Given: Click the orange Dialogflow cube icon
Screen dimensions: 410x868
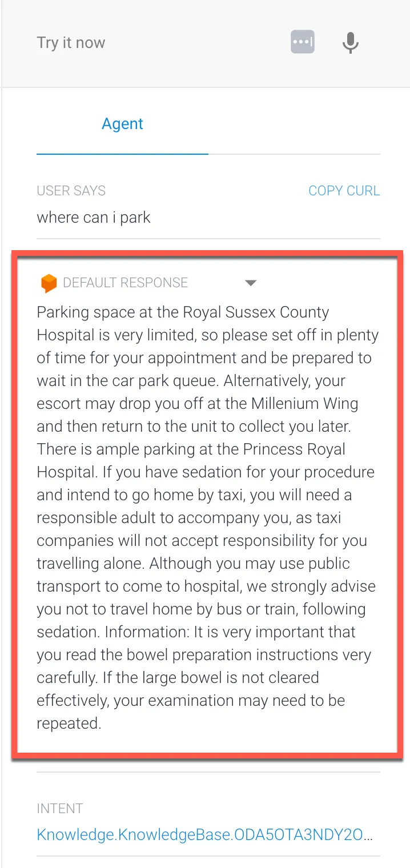Looking at the screenshot, I should (49, 283).
